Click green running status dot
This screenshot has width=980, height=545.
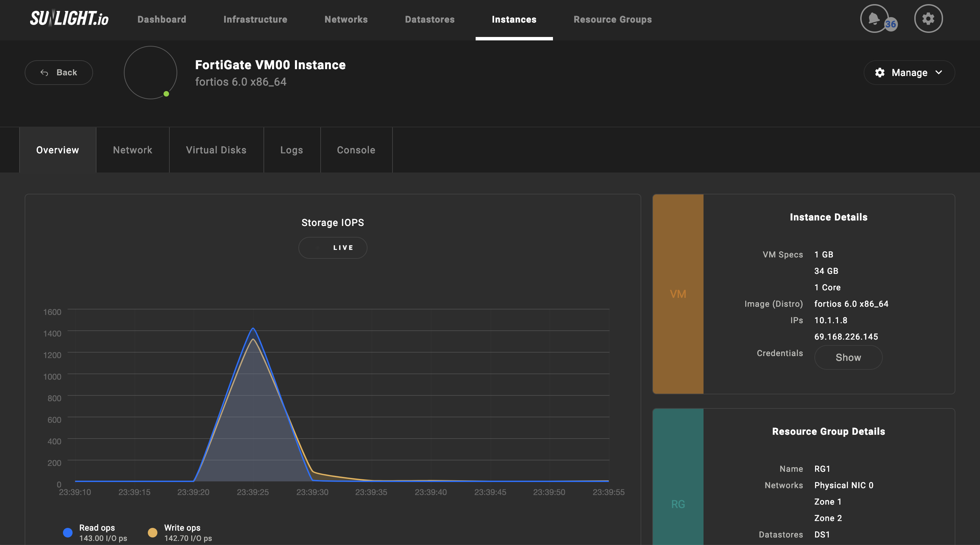tap(166, 93)
